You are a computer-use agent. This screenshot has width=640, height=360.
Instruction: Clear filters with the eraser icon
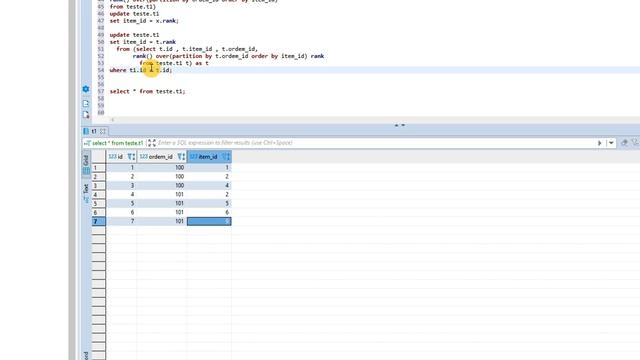(624, 143)
